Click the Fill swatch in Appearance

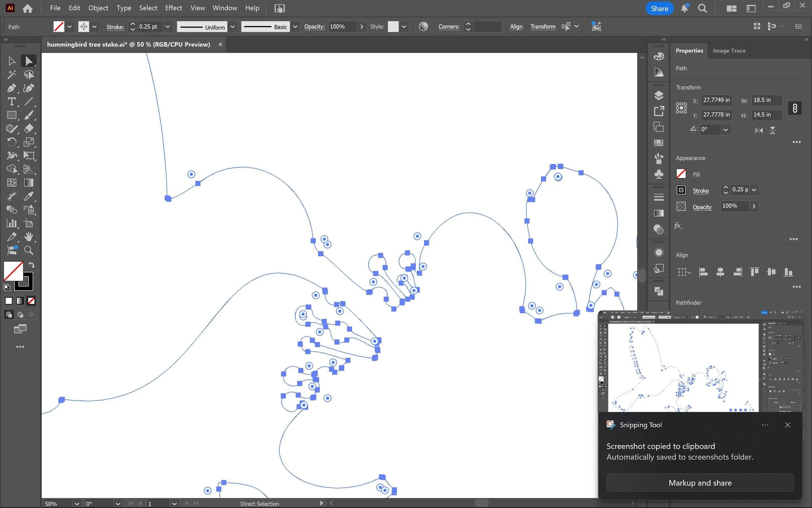click(681, 174)
